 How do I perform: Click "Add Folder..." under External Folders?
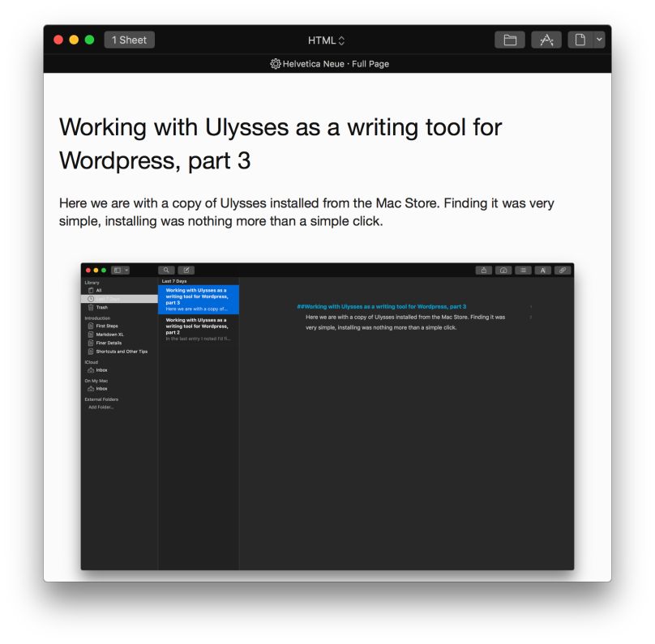[x=101, y=407]
